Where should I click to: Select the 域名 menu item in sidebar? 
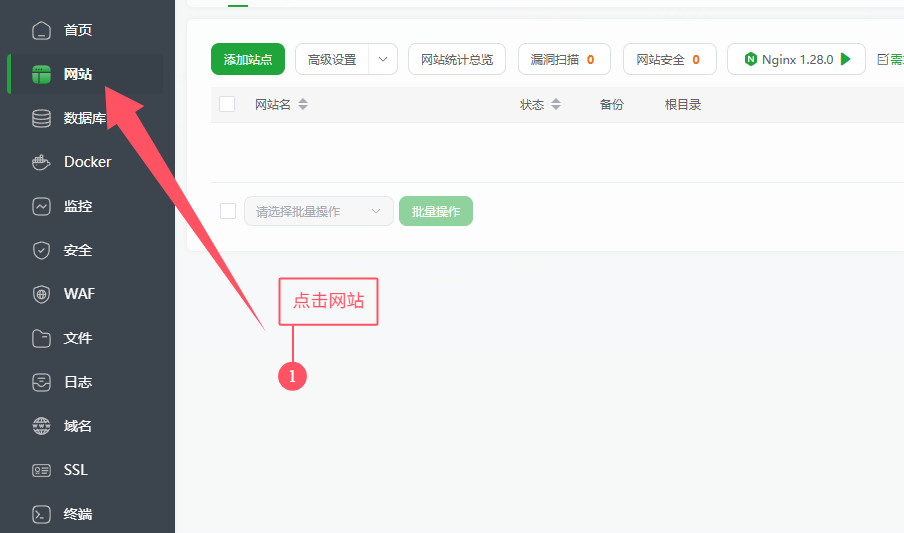77,426
